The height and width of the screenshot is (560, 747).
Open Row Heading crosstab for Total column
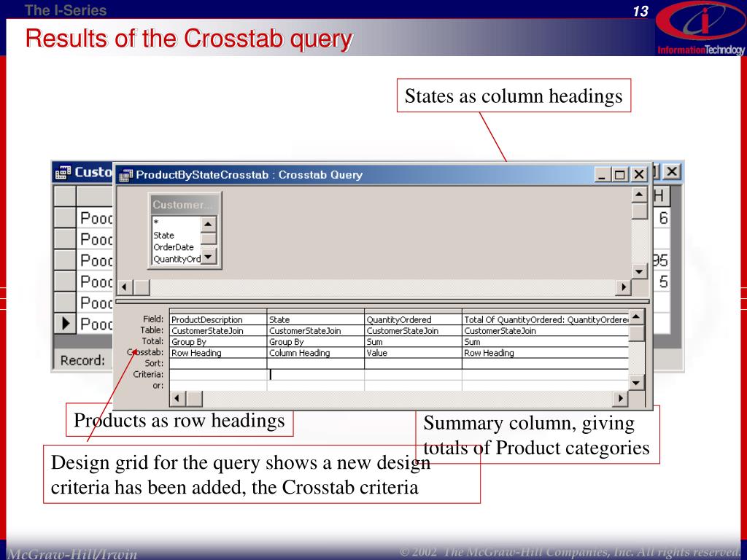tap(546, 353)
